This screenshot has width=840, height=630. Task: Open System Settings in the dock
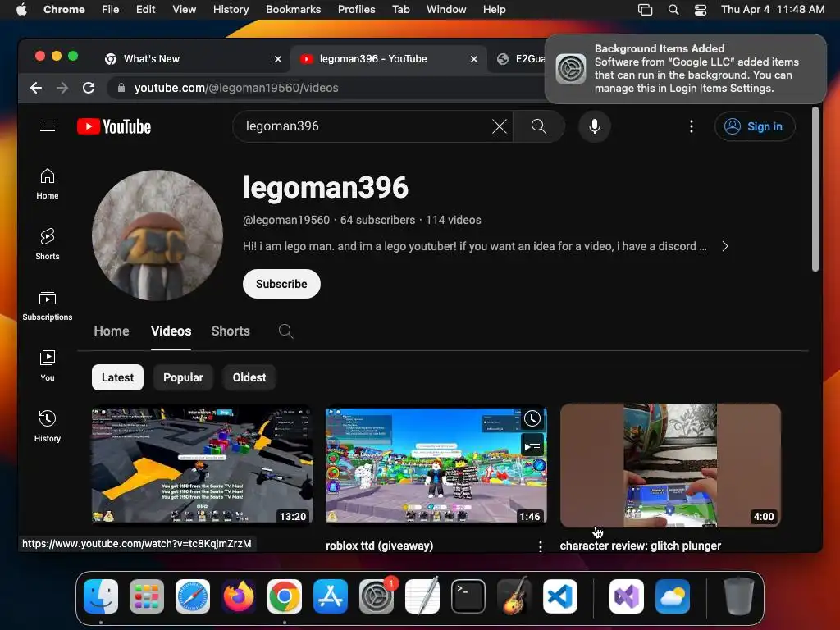[376, 596]
